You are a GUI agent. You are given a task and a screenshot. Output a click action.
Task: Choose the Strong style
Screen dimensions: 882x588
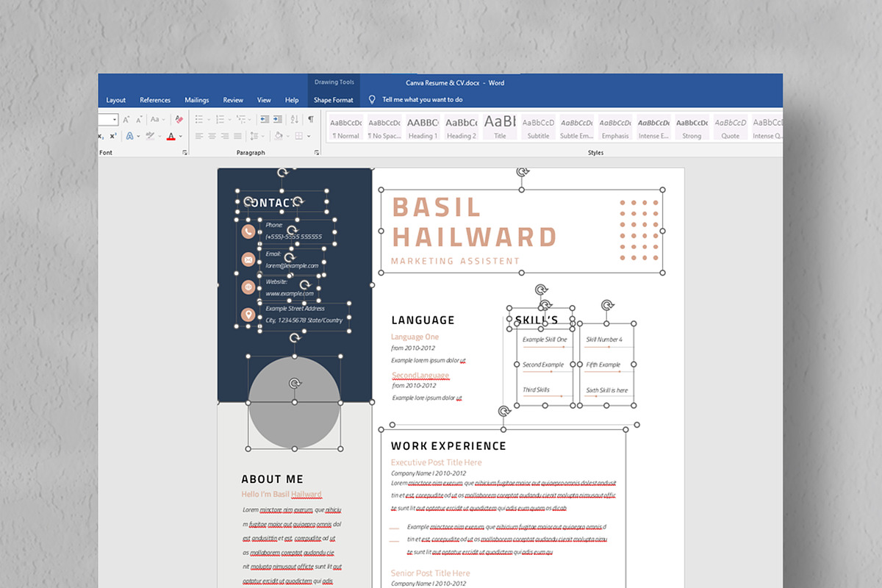pos(692,127)
